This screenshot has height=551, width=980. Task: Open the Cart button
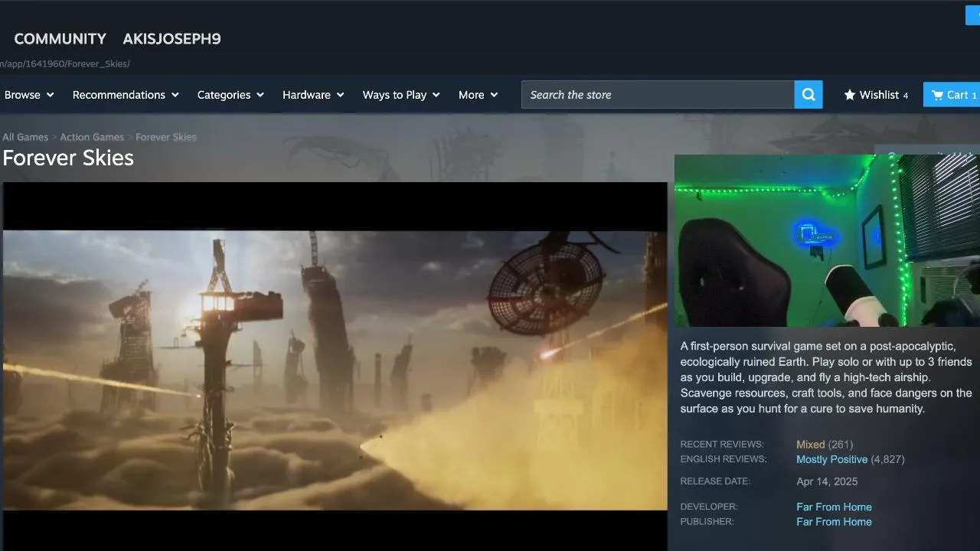click(952, 95)
